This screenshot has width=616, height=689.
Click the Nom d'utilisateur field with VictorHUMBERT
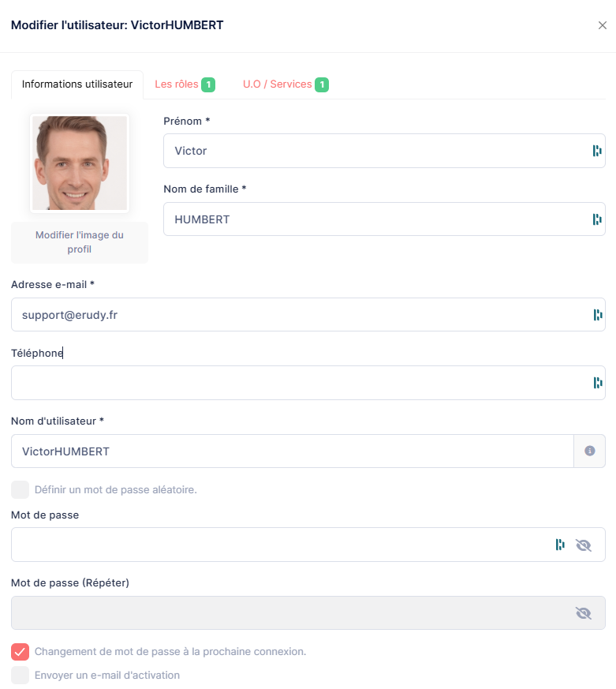(292, 451)
